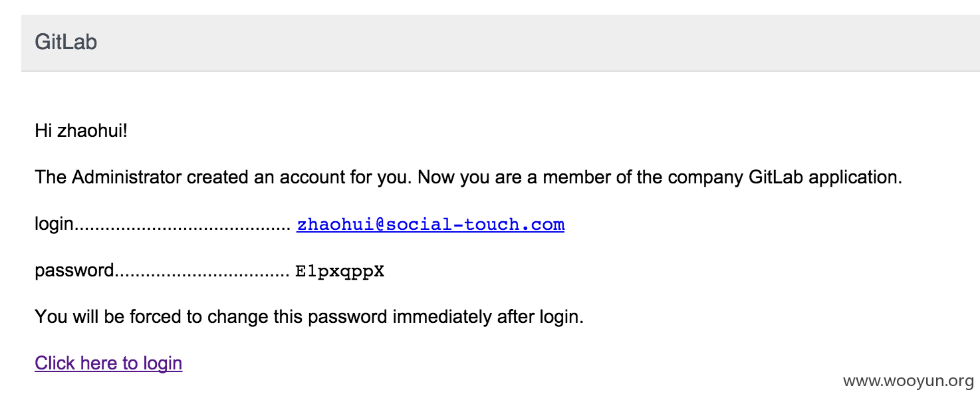This screenshot has height=400, width=980.
Task: Click the dotted leader after login
Action: 182,227
